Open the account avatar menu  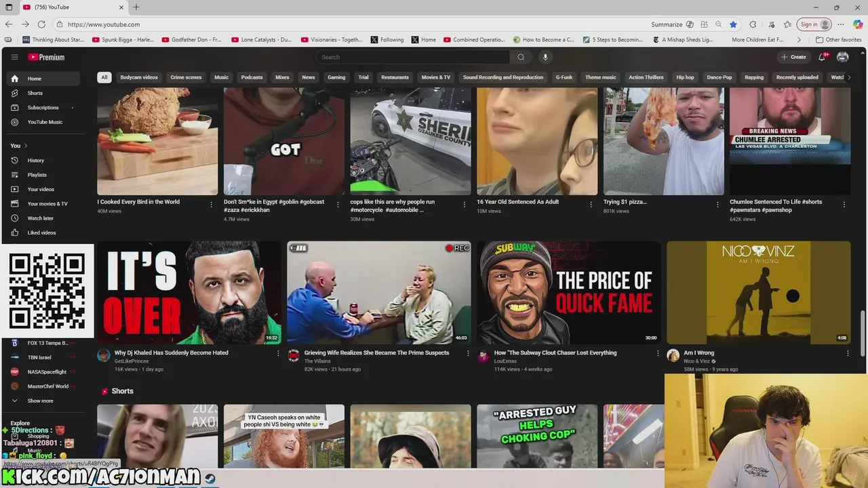843,57
